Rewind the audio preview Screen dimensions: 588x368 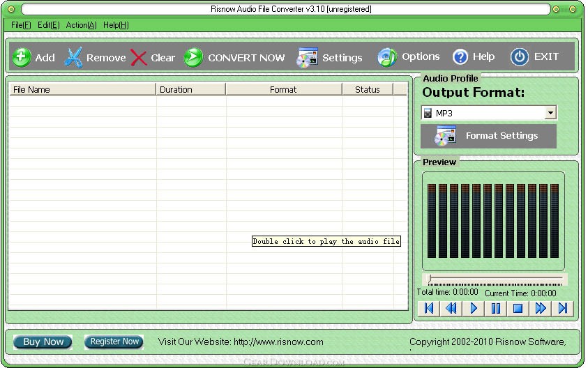(451, 309)
